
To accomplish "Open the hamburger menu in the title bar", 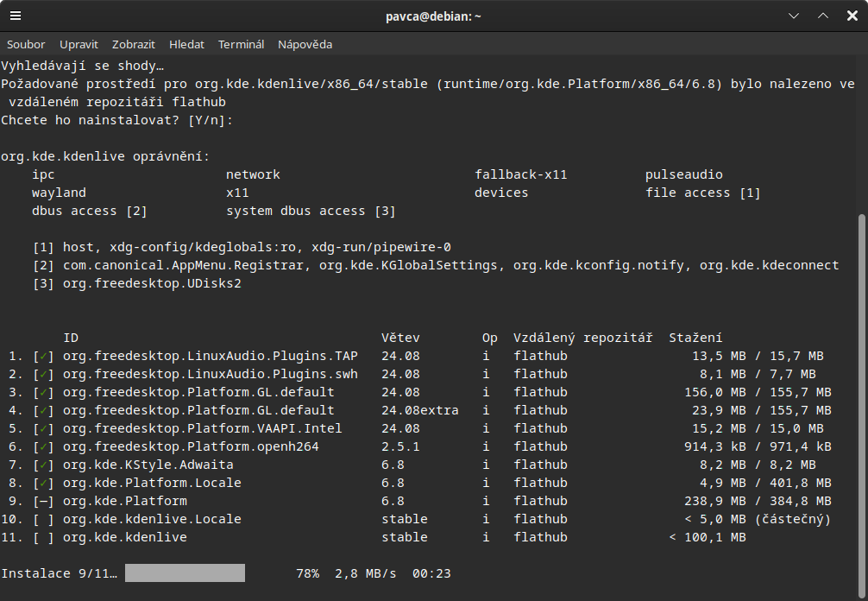I will (x=16, y=16).
